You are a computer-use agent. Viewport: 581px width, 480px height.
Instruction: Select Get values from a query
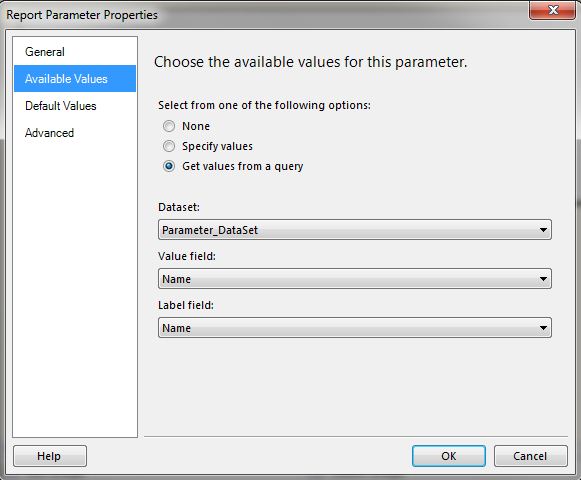click(x=169, y=166)
